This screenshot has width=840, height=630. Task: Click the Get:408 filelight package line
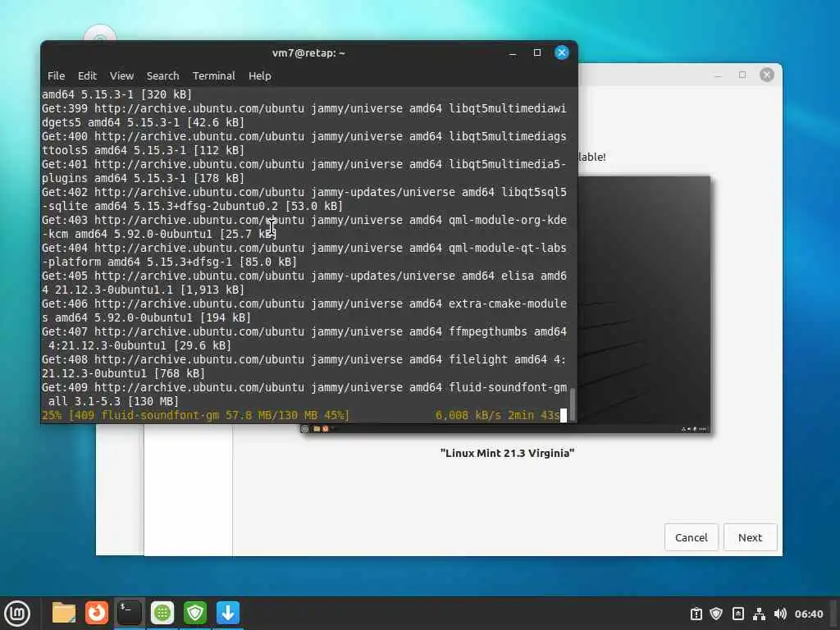point(304,367)
